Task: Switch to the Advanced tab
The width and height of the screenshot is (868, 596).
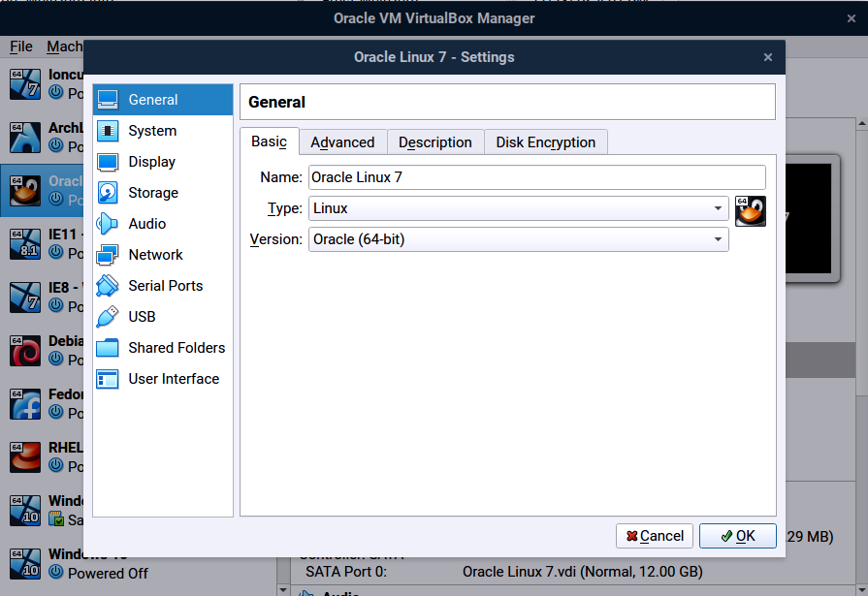Action: tap(342, 141)
